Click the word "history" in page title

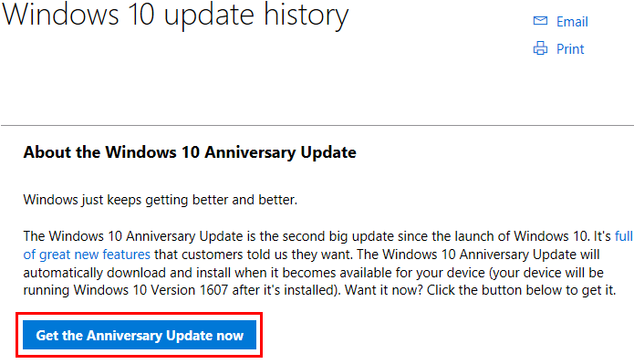pyautogui.click(x=307, y=16)
